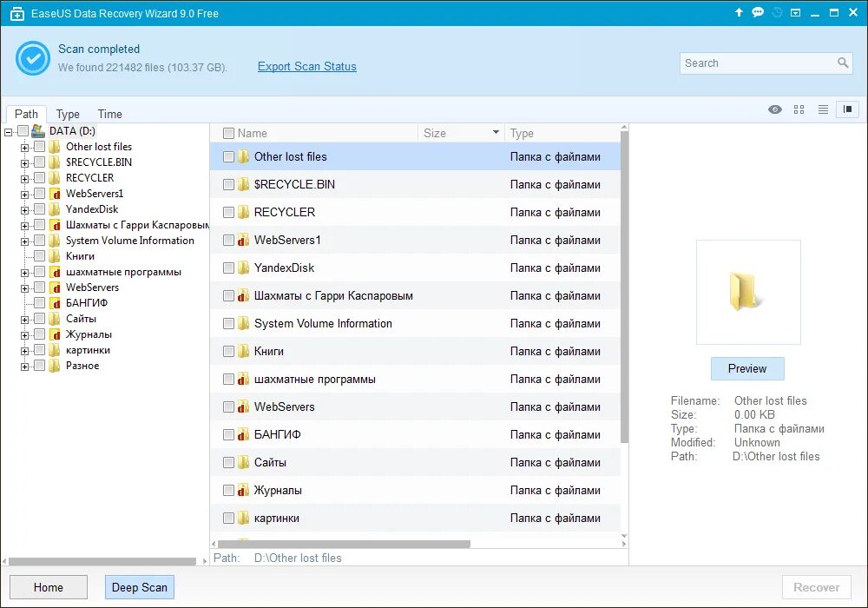The height and width of the screenshot is (608, 868).
Task: Switch to thumbnail grid view
Action: point(799,109)
